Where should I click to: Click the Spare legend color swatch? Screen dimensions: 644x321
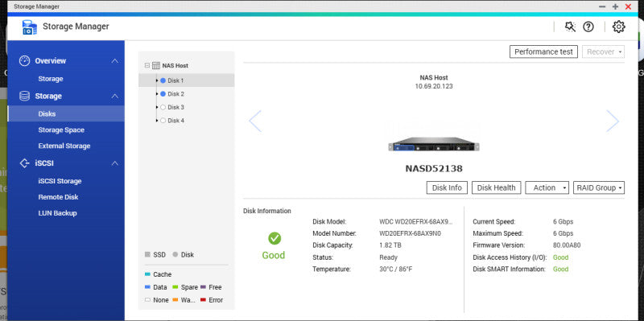click(175, 287)
